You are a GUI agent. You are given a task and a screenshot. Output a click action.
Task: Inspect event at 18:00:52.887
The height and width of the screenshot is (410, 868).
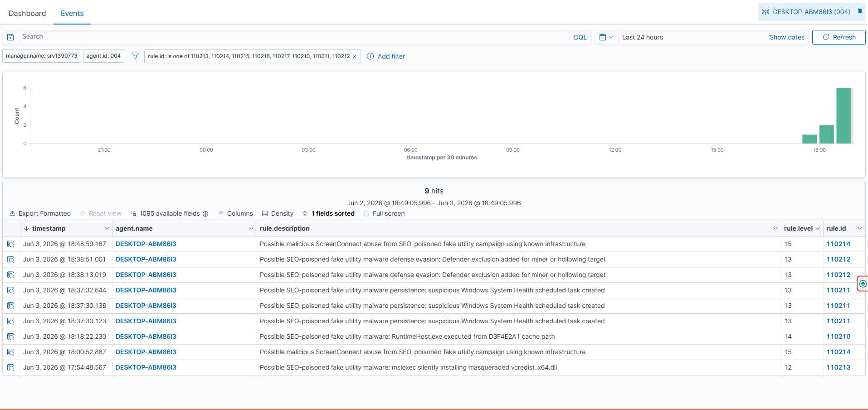point(11,352)
